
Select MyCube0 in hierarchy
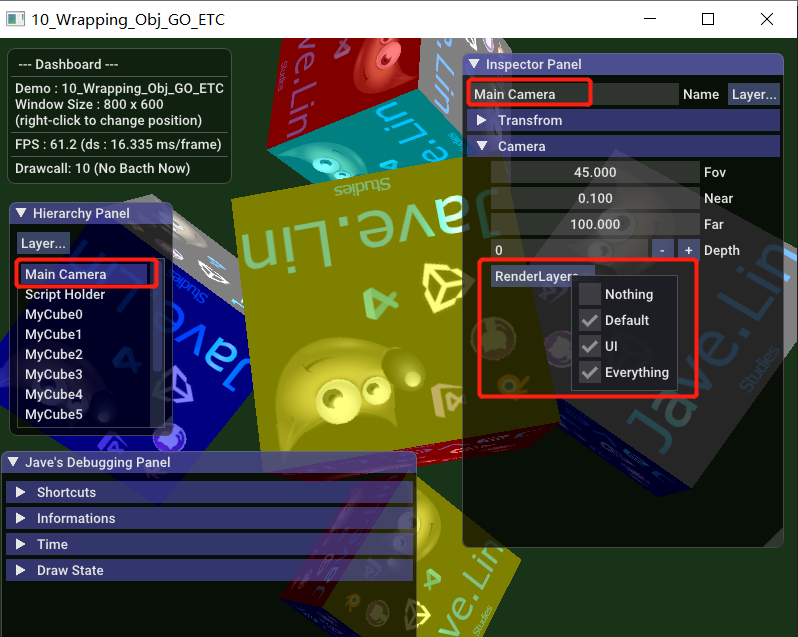coord(84,314)
